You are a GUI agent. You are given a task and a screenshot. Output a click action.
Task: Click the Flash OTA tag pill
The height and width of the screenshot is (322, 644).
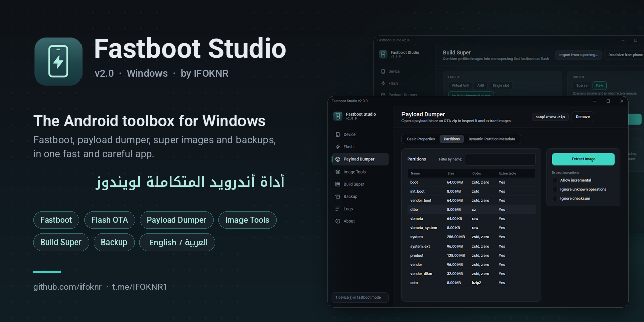pos(110,220)
